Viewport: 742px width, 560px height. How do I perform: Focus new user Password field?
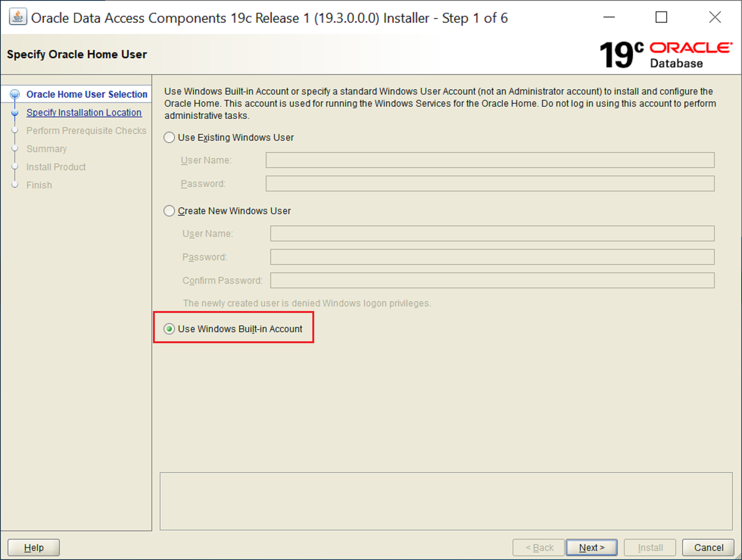click(x=492, y=257)
